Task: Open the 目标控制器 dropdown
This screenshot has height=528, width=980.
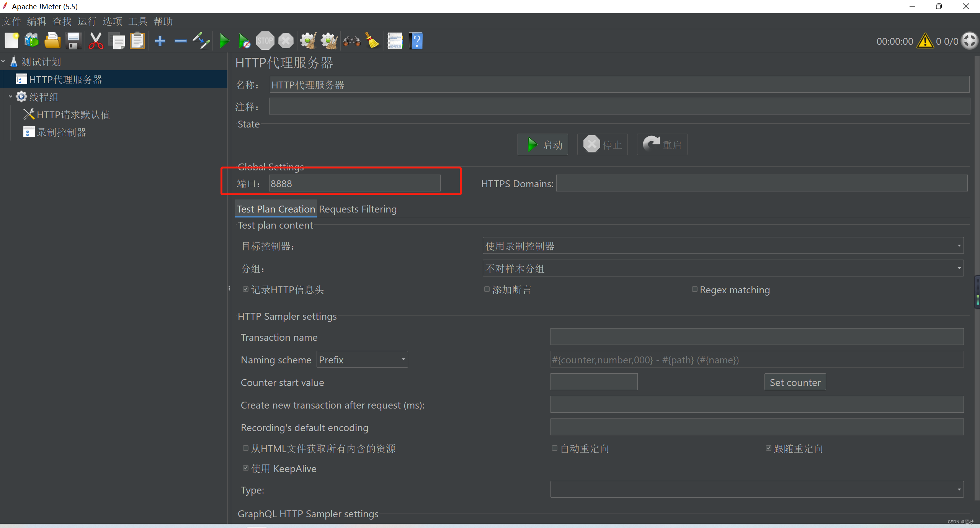Action: point(722,246)
